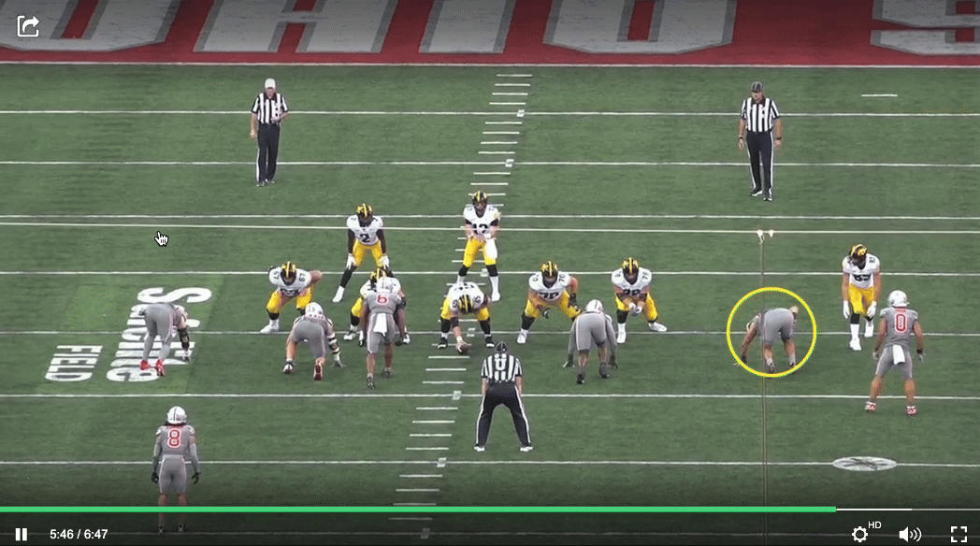Pause the video playback
This screenshot has height=546, width=980.
point(22,534)
